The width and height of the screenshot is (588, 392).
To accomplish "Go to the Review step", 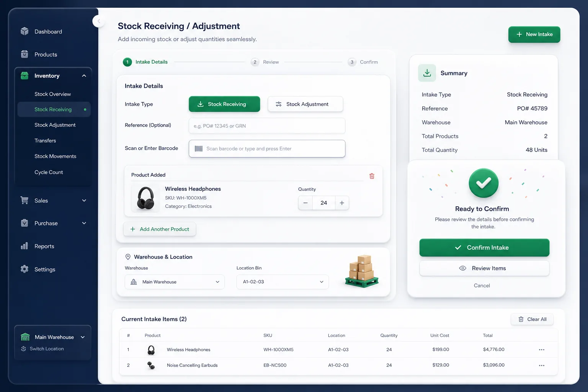I will click(x=265, y=62).
